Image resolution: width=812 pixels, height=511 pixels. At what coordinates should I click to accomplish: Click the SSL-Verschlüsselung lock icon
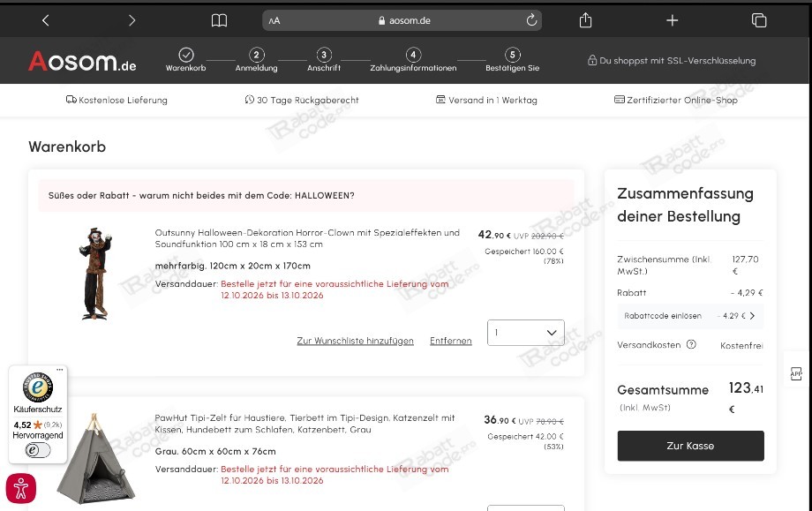pos(592,60)
